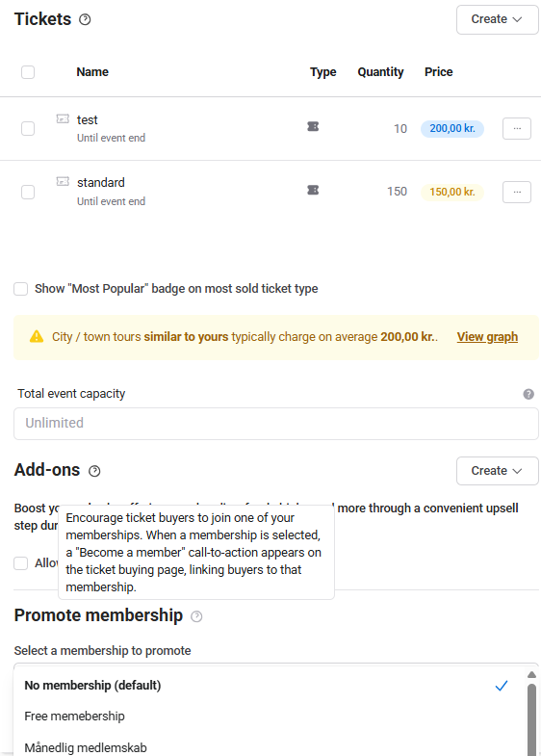Tick the checkbox for the test ticket
541x756 pixels.
pyautogui.click(x=28, y=129)
